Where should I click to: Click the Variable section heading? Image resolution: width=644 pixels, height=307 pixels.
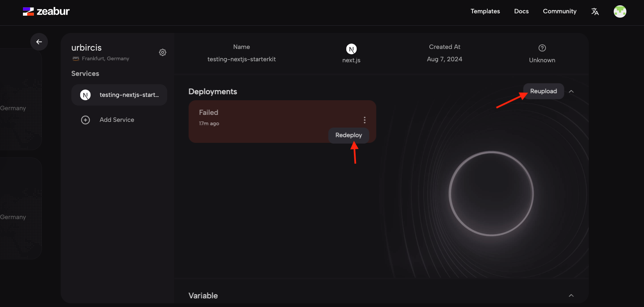[x=203, y=296]
